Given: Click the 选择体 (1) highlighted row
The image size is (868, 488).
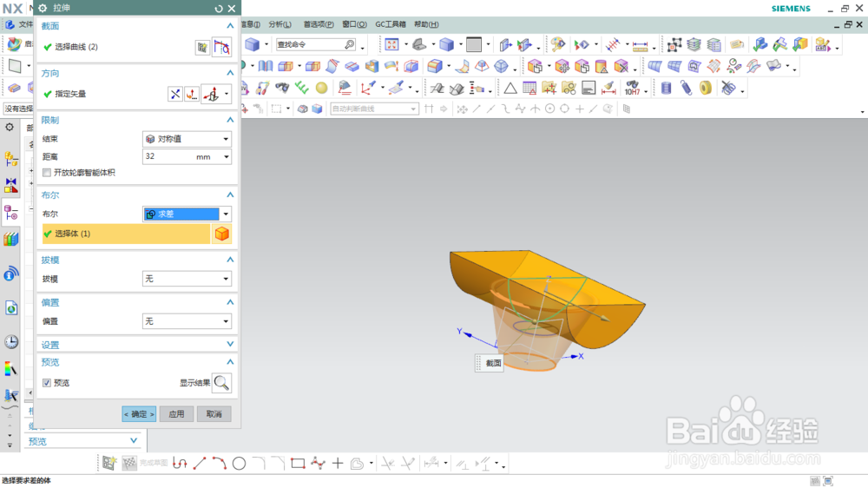Looking at the screenshot, I should [126, 234].
